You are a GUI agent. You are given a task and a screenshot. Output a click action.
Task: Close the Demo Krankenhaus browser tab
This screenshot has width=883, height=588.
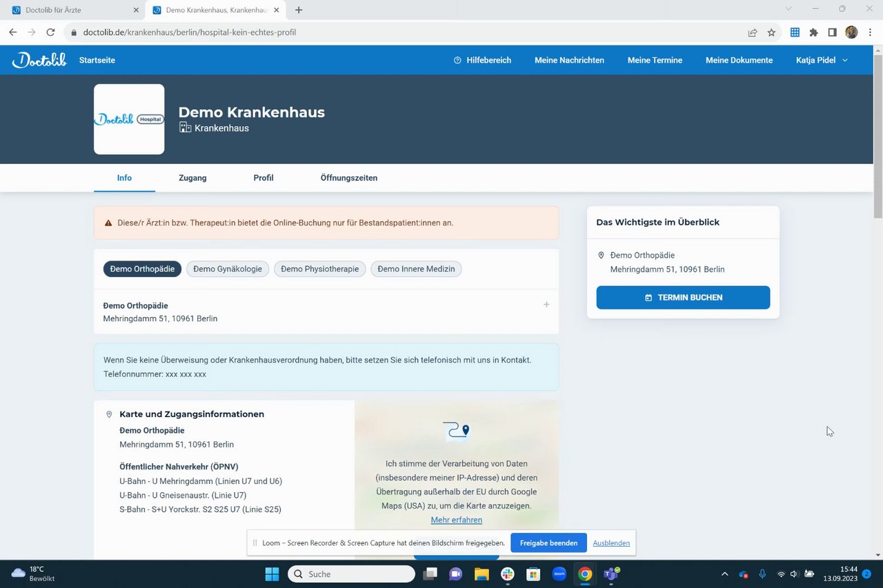[277, 10]
